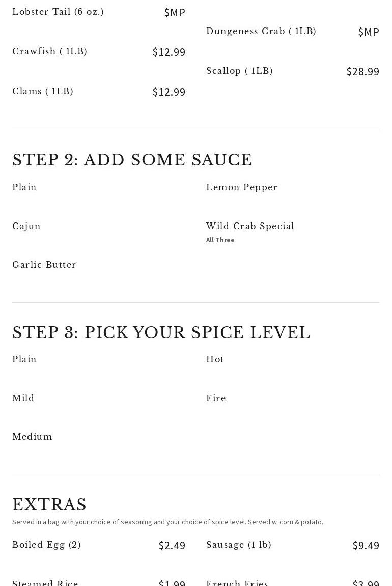Select the Mild spice level
The height and width of the screenshot is (586, 392).
(23, 399)
